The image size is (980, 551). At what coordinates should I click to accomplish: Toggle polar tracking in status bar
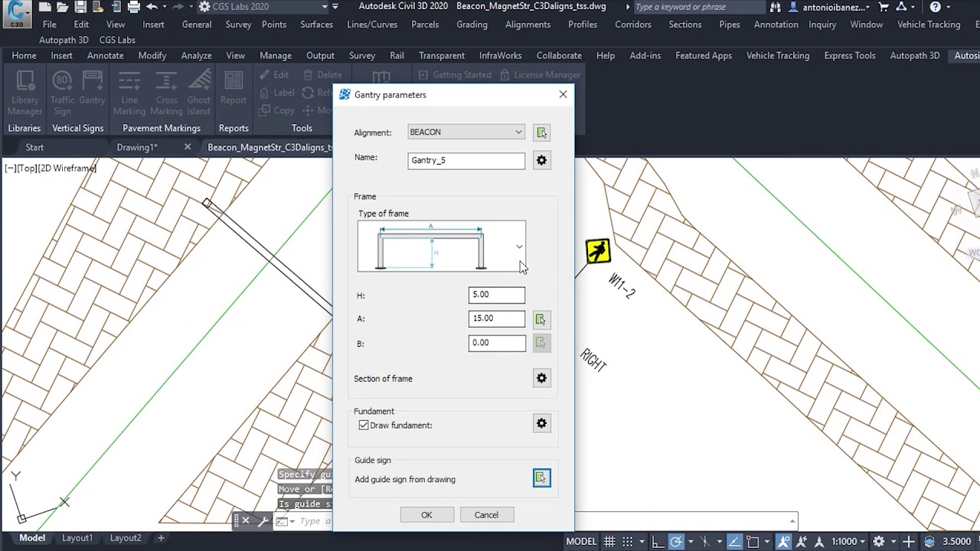677,541
